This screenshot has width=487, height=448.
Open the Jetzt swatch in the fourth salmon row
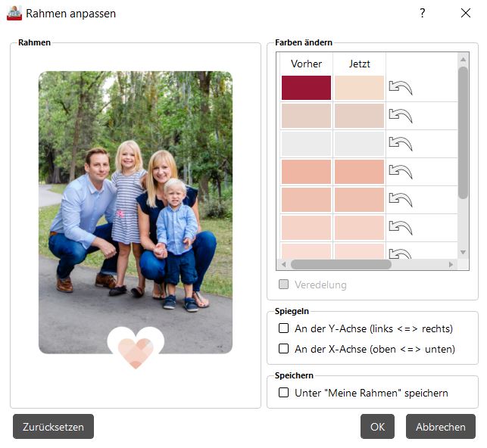[x=359, y=172]
